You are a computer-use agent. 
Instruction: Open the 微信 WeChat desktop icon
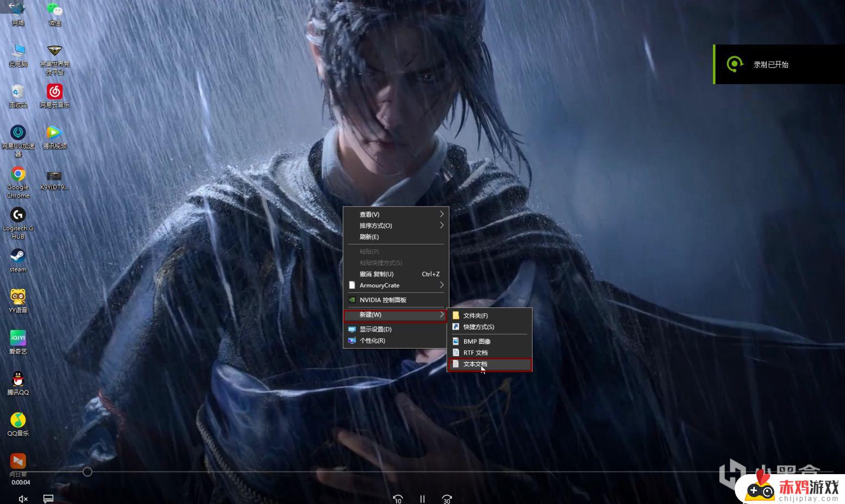54,14
